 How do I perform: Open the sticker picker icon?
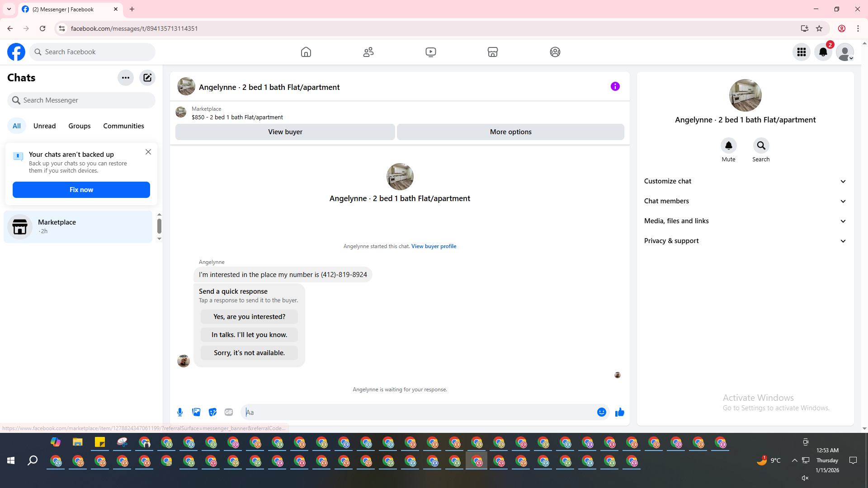212,412
